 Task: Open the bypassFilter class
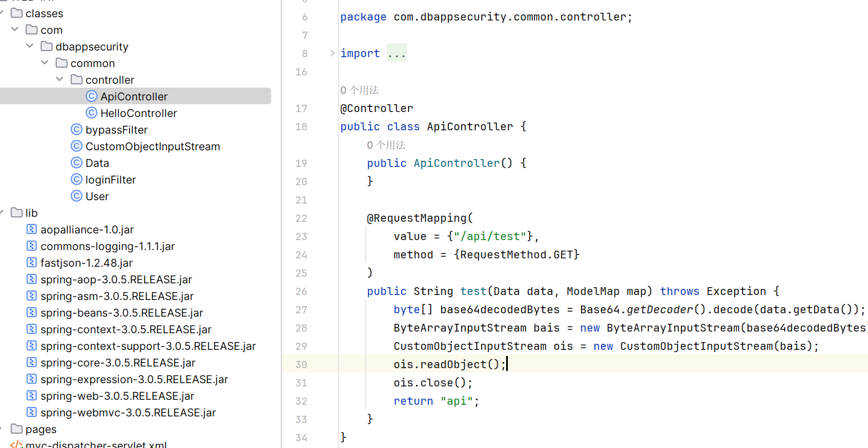pos(117,130)
